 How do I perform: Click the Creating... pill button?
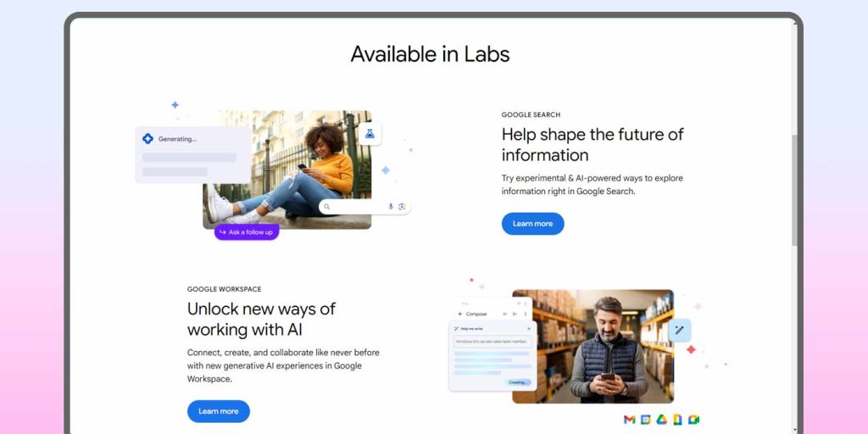tap(519, 382)
